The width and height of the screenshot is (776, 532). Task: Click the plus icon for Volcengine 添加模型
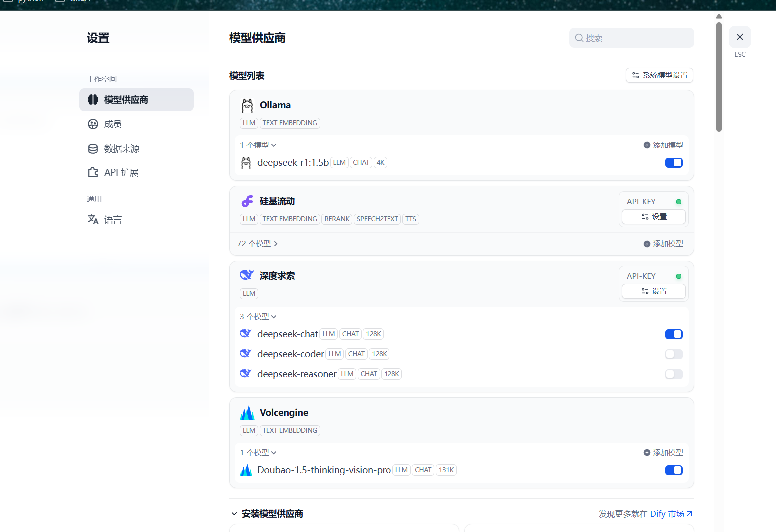click(x=647, y=453)
